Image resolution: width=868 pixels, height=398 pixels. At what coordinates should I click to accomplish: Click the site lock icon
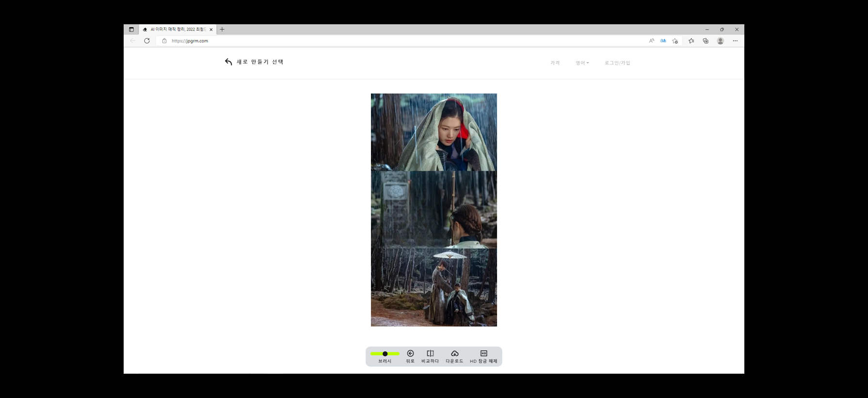click(164, 41)
